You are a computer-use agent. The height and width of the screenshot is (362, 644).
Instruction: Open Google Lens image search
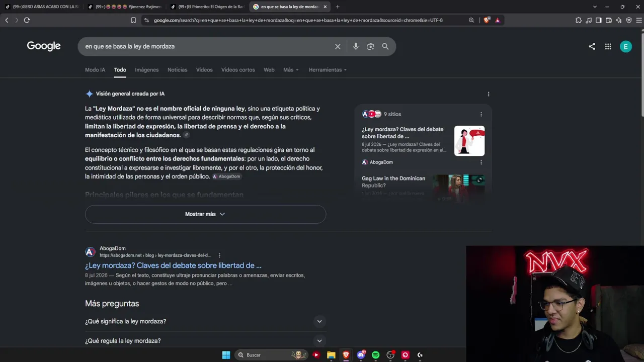click(x=370, y=46)
